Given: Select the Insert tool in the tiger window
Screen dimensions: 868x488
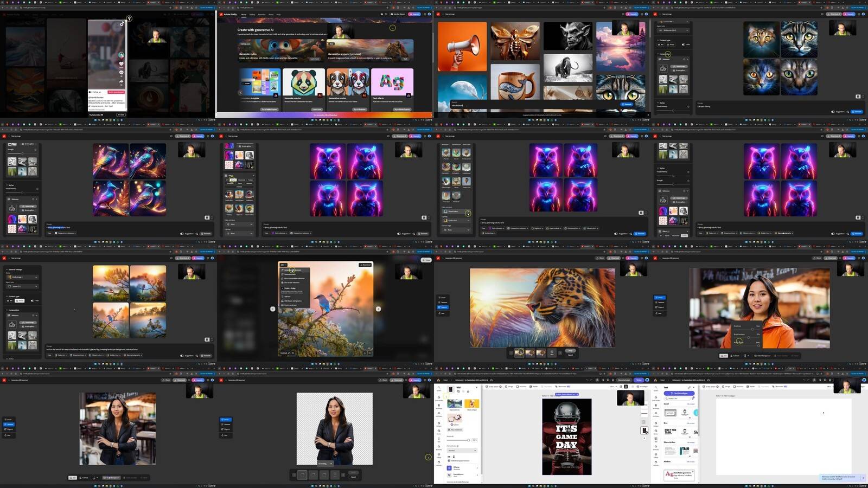Looking at the screenshot, I should coord(443,298).
